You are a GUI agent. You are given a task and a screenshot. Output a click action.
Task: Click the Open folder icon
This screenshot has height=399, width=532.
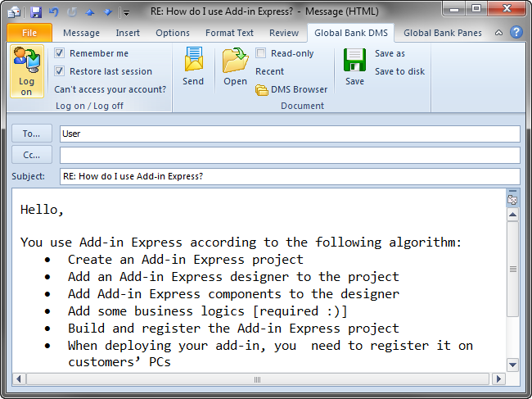pos(235,60)
